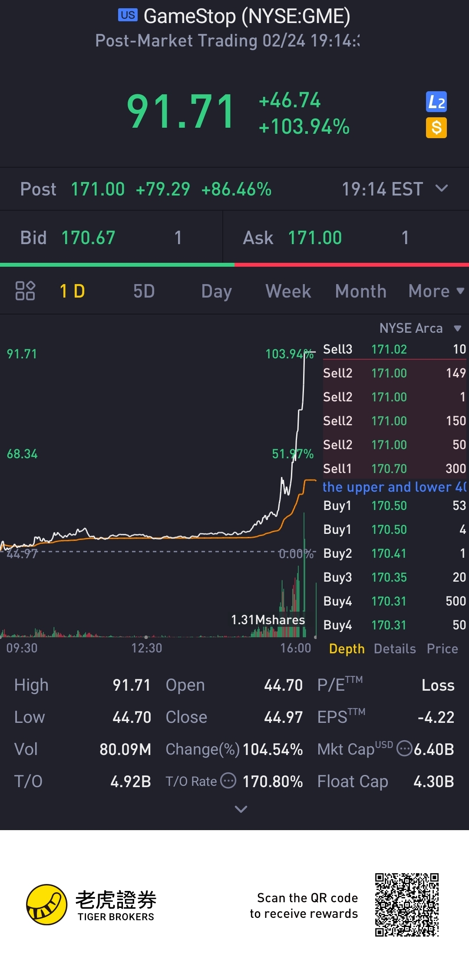Viewport: 469px width, 980px height.
Task: Tap the Buy4 row with 500 shares
Action: pos(394,601)
